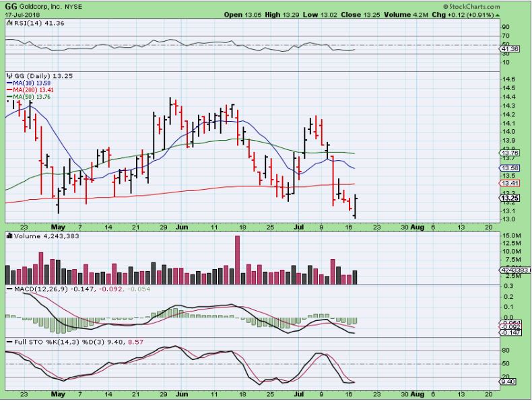Click the Goldcorp, Inc. company name
This screenshot has height=401, width=532.
(x=41, y=7)
